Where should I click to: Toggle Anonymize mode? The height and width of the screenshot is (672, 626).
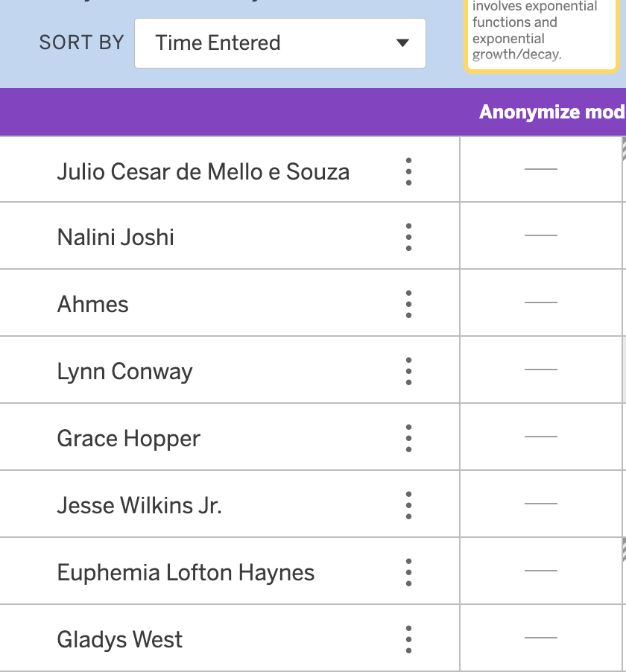551,112
